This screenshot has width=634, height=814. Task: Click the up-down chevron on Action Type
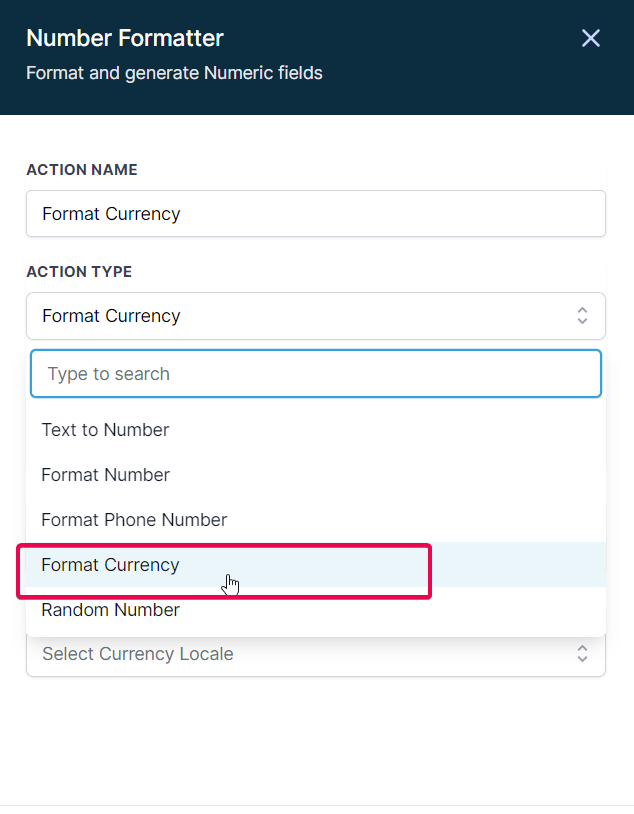pyautogui.click(x=582, y=316)
